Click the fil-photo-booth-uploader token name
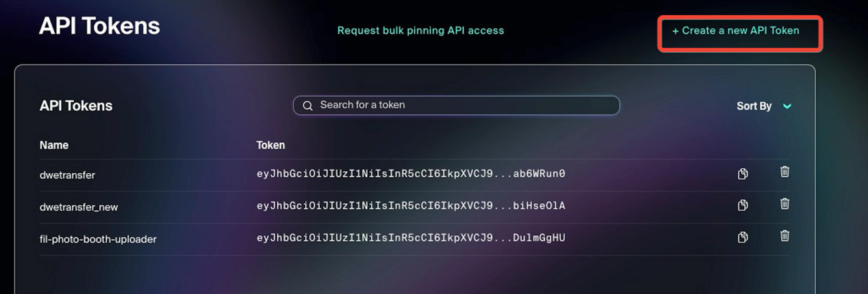868x294 pixels. coord(98,239)
